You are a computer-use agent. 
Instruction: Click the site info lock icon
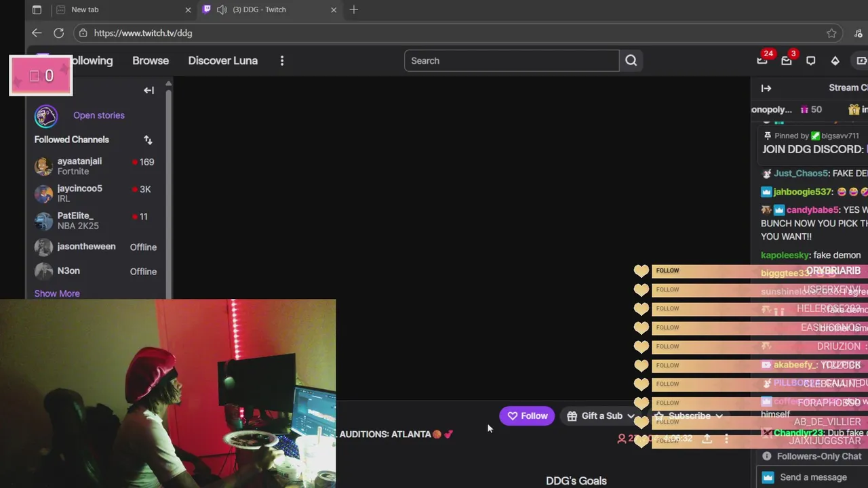[82, 33]
